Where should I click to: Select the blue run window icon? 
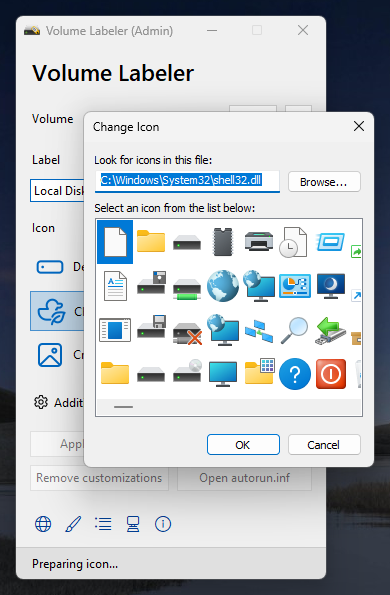pos(330,242)
